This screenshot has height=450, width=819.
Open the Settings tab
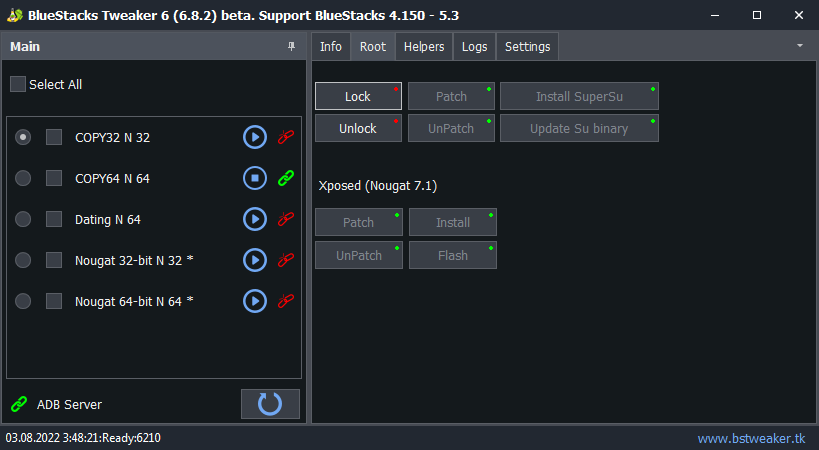click(527, 46)
